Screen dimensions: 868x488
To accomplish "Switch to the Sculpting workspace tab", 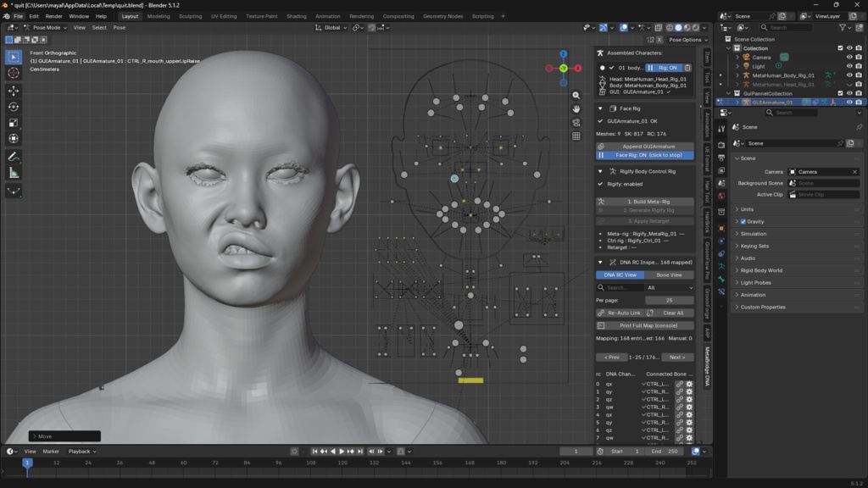I will [x=191, y=16].
